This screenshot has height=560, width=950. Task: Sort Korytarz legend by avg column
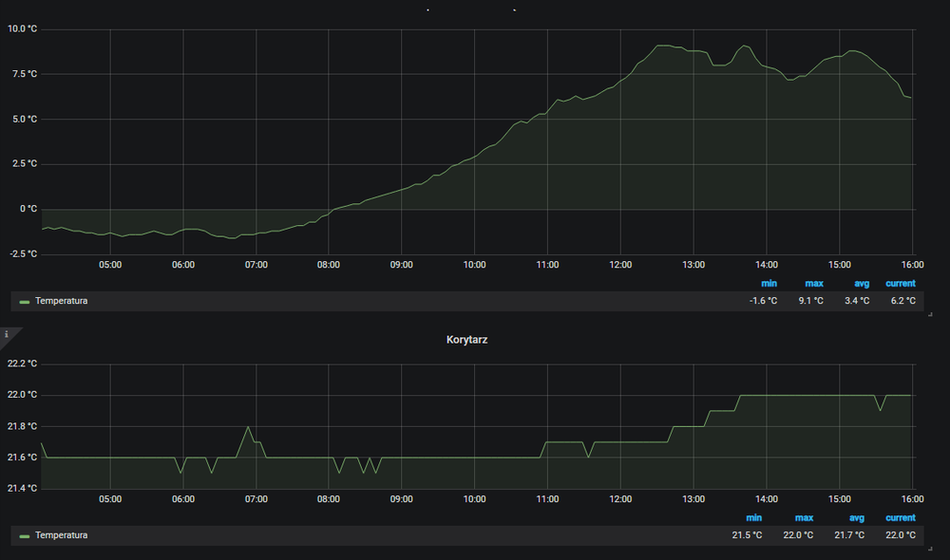click(x=857, y=517)
